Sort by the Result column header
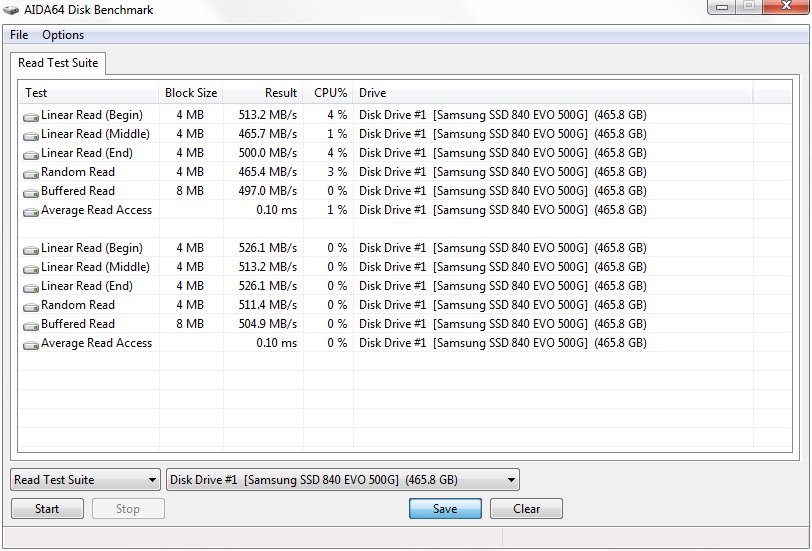Viewport: 812px width, 551px height. (263, 93)
